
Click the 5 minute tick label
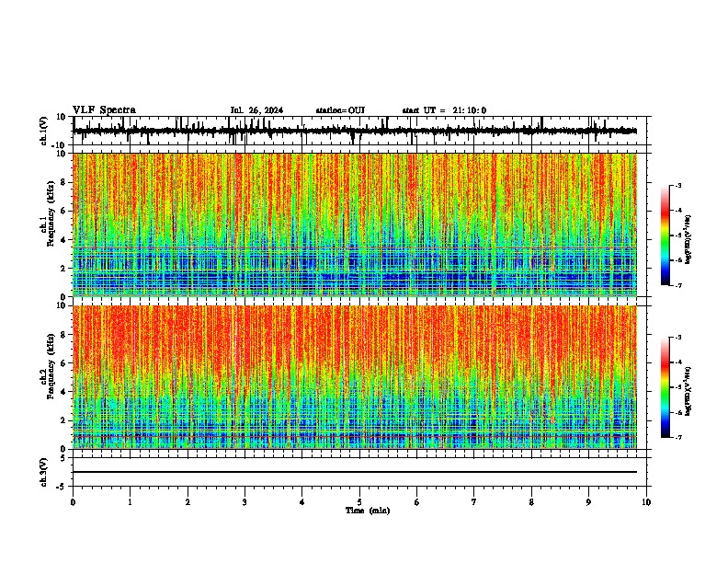pos(359,502)
